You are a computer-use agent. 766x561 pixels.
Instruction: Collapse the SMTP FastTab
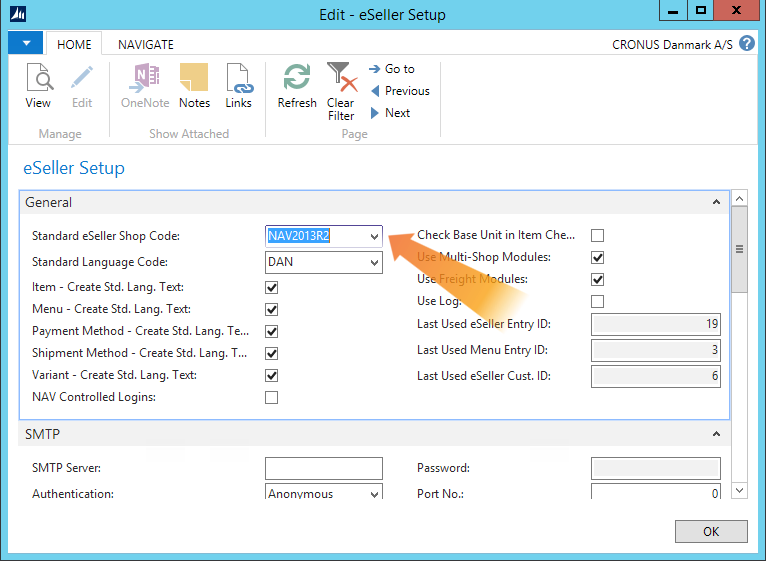coord(716,433)
